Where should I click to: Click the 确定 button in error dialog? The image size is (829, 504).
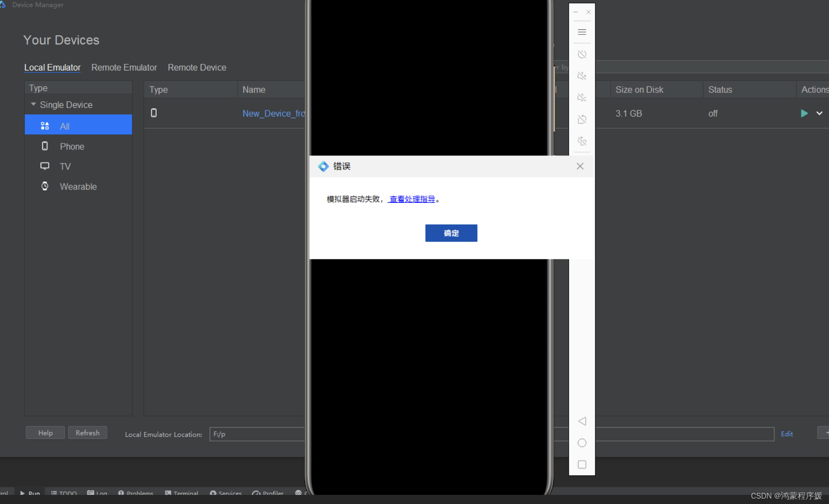(x=451, y=233)
